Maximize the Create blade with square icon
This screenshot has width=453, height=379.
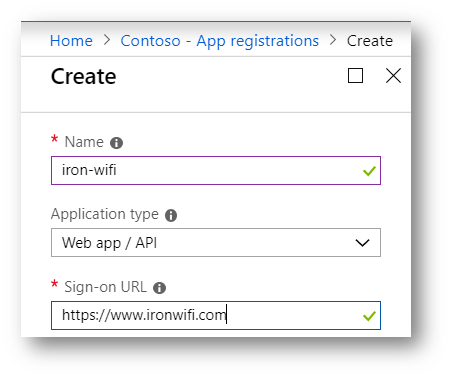[x=355, y=76]
